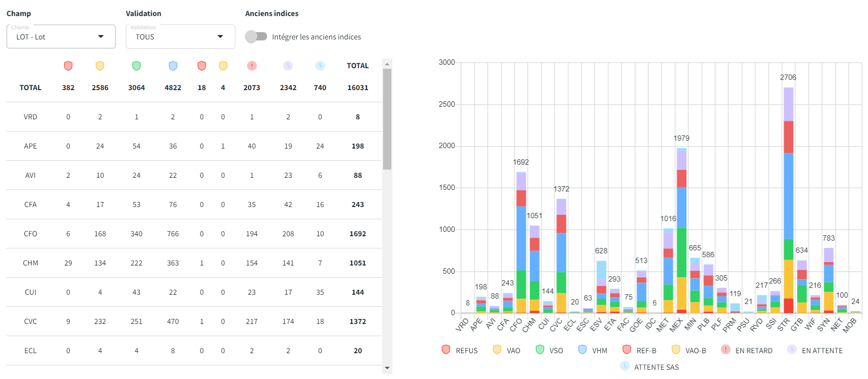Select the CFO row label in table
This screenshot has height=379, width=868.
click(x=30, y=234)
